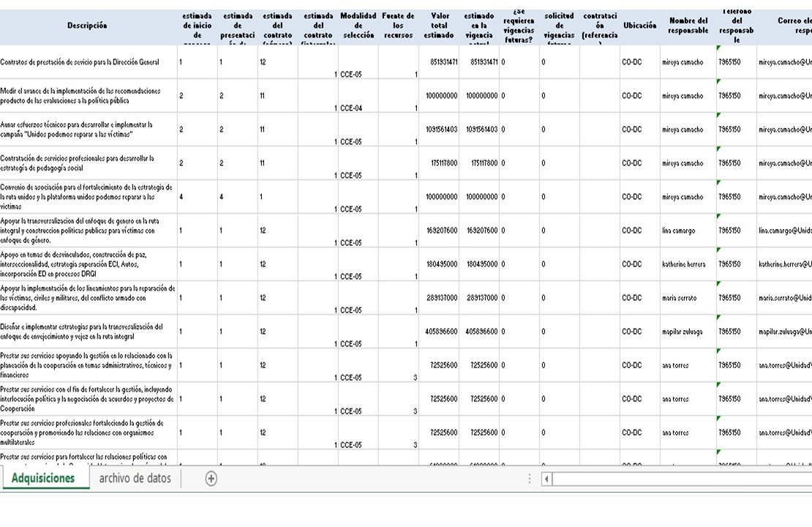Select phone 7365150 in maria serrato's row

click(x=737, y=298)
